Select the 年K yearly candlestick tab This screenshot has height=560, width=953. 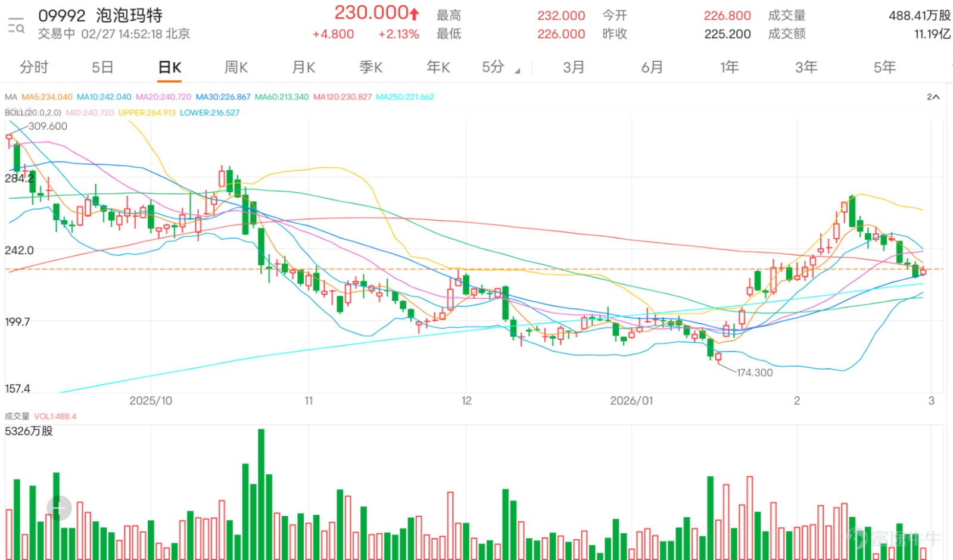point(438,67)
